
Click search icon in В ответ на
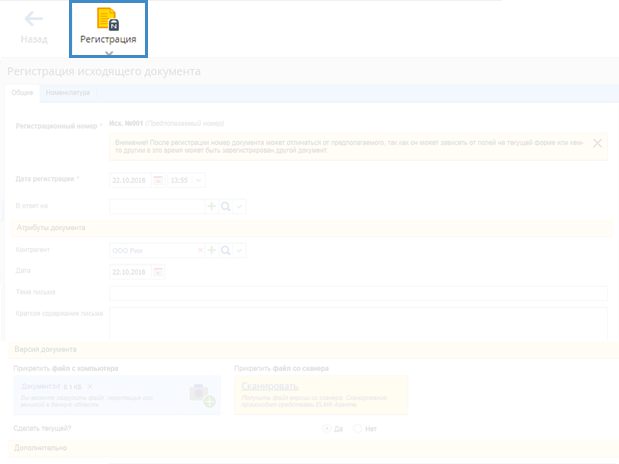(225, 206)
